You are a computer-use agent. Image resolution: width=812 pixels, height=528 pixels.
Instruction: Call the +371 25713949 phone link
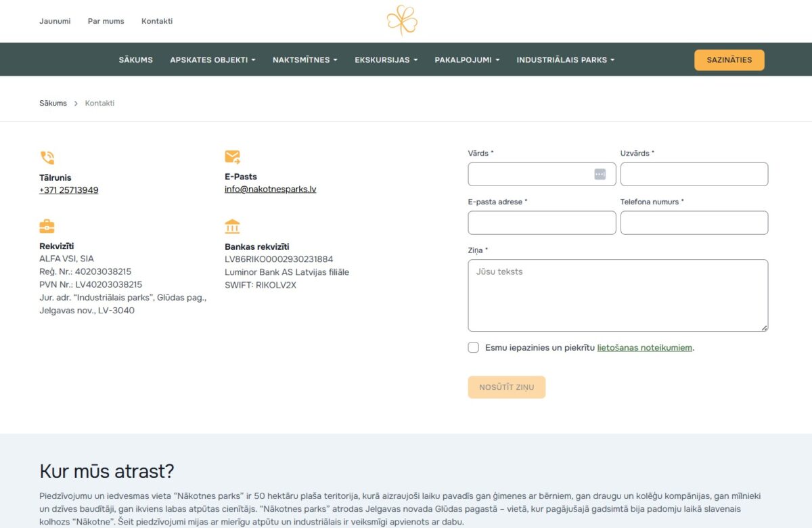point(68,190)
